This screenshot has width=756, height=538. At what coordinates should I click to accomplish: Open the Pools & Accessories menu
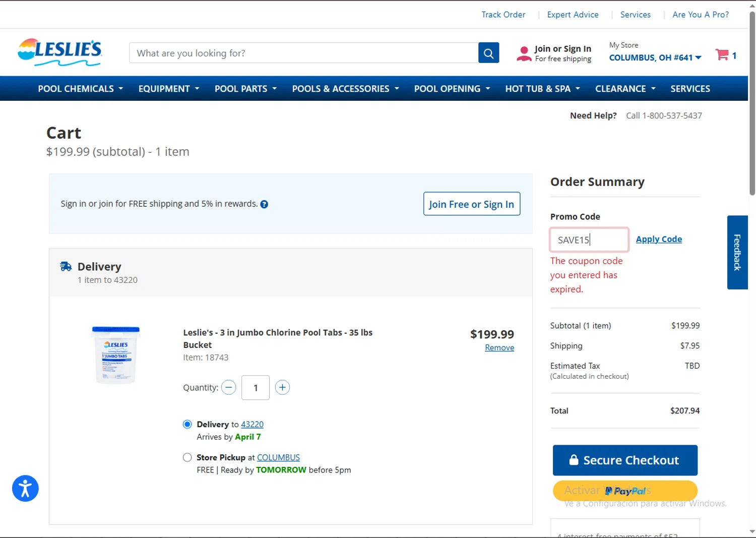(346, 89)
